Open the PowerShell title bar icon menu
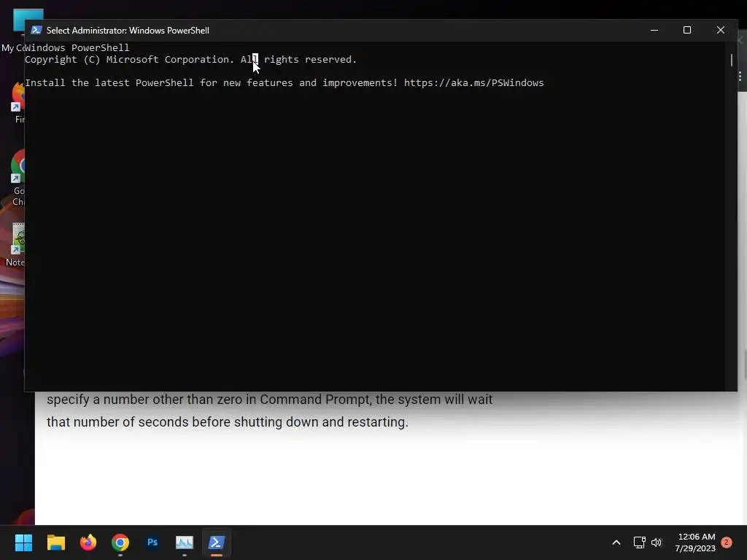The image size is (747, 560). 36,30
